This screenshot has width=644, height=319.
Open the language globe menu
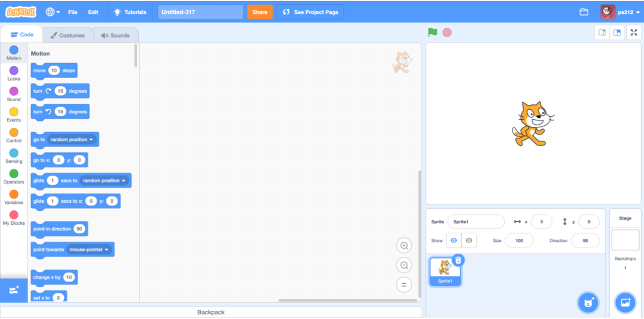coord(53,12)
